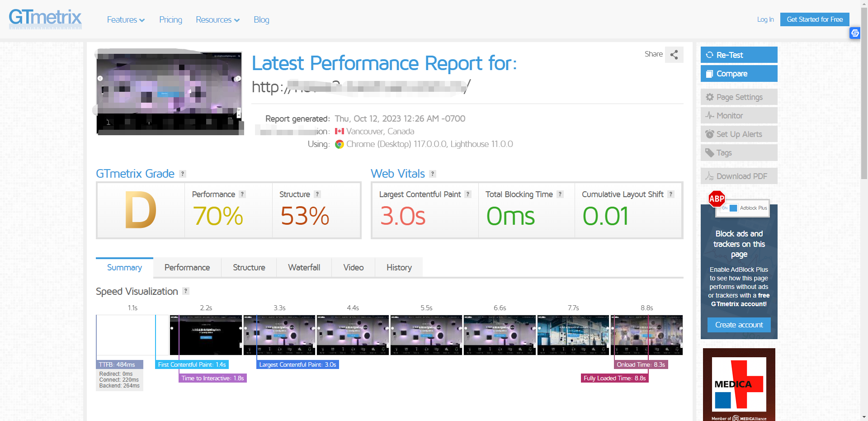Click Total Blocking Time help icon

560,194
